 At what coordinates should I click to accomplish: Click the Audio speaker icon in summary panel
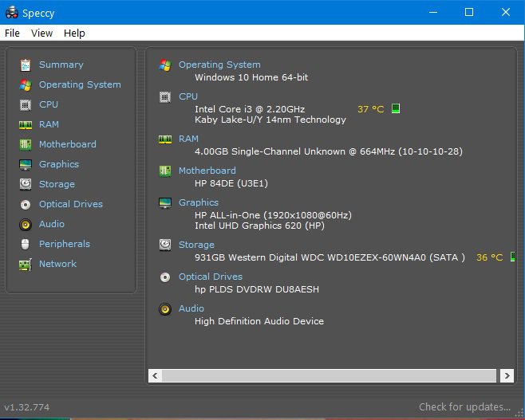coord(165,309)
